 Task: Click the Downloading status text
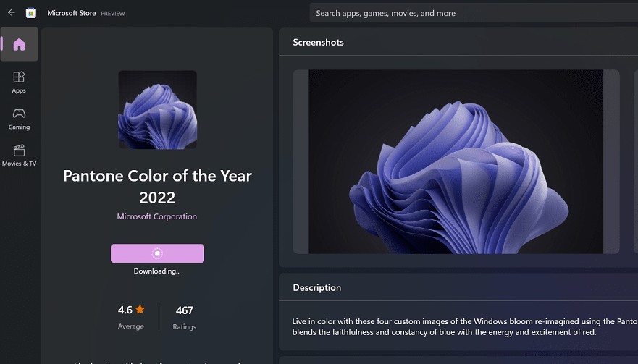(157, 271)
